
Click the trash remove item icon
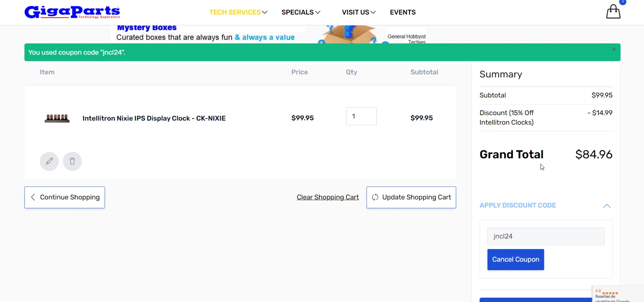pyautogui.click(x=72, y=161)
